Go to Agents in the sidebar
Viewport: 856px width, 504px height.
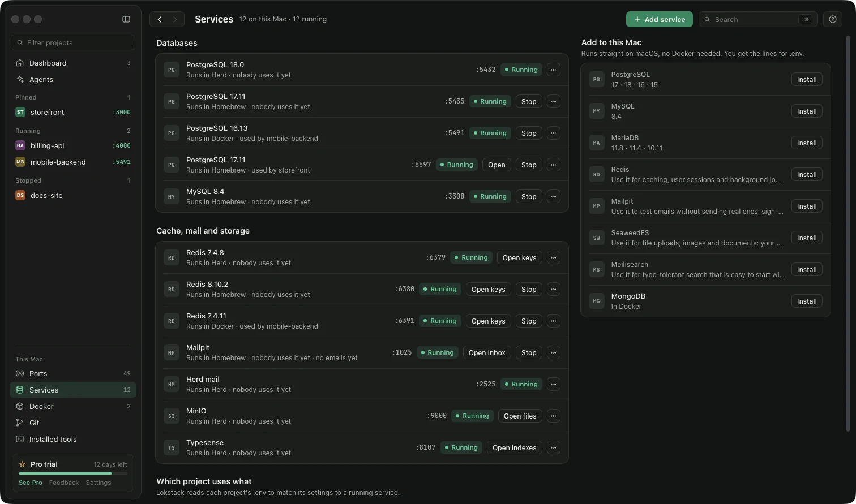pos(73,79)
